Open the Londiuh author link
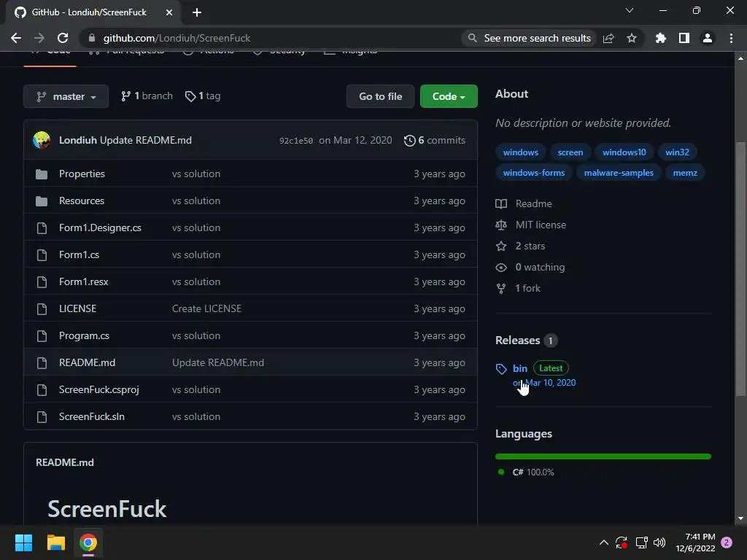This screenshot has width=747, height=560. coord(77,141)
